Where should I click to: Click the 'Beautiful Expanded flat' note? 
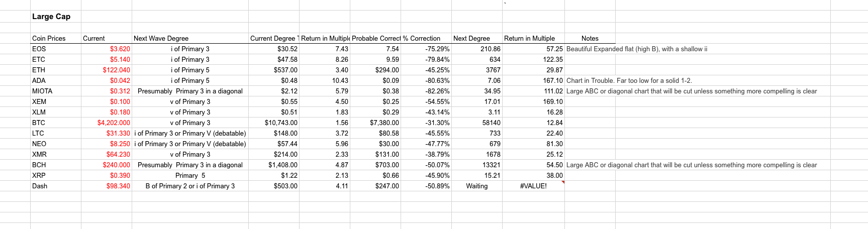(637, 49)
